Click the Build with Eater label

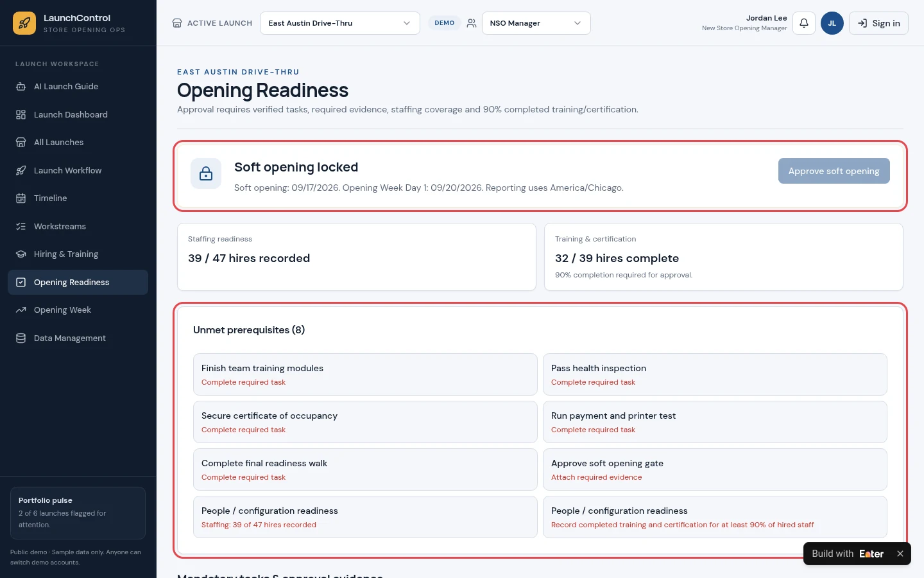click(848, 554)
